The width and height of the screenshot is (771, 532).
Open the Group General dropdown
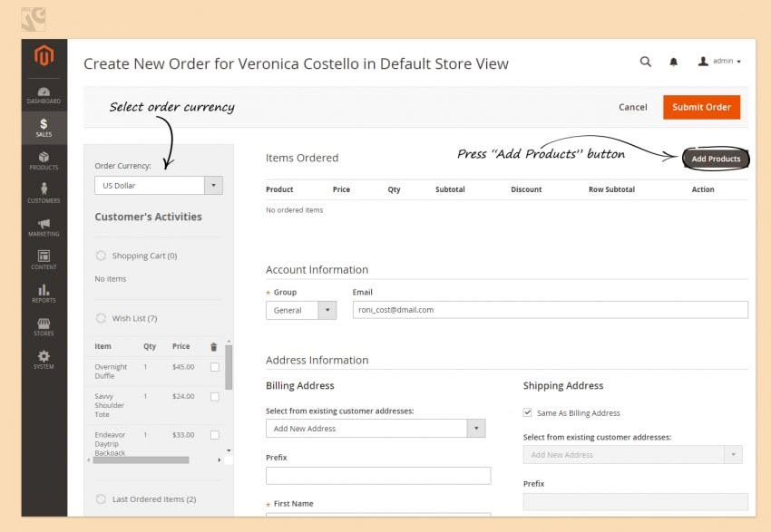(x=301, y=311)
